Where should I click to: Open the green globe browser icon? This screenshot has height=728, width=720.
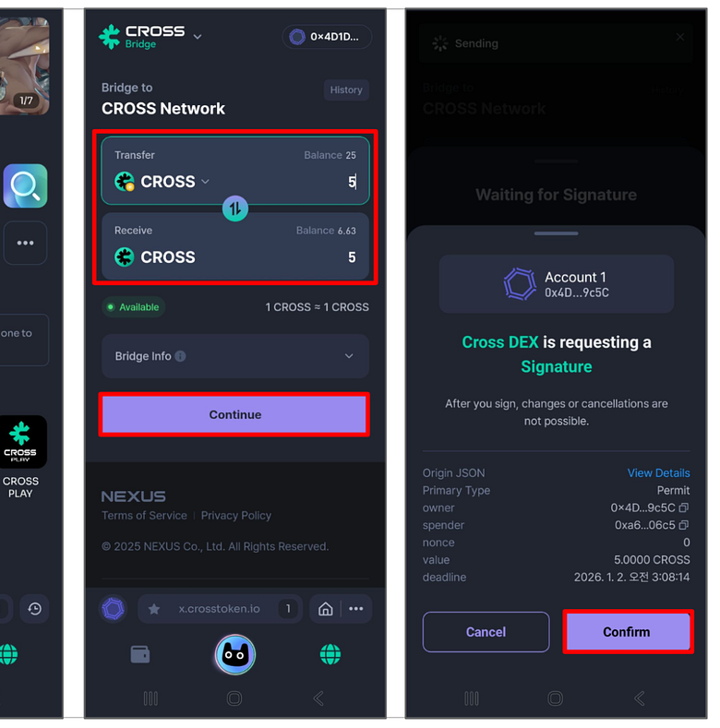[330, 654]
